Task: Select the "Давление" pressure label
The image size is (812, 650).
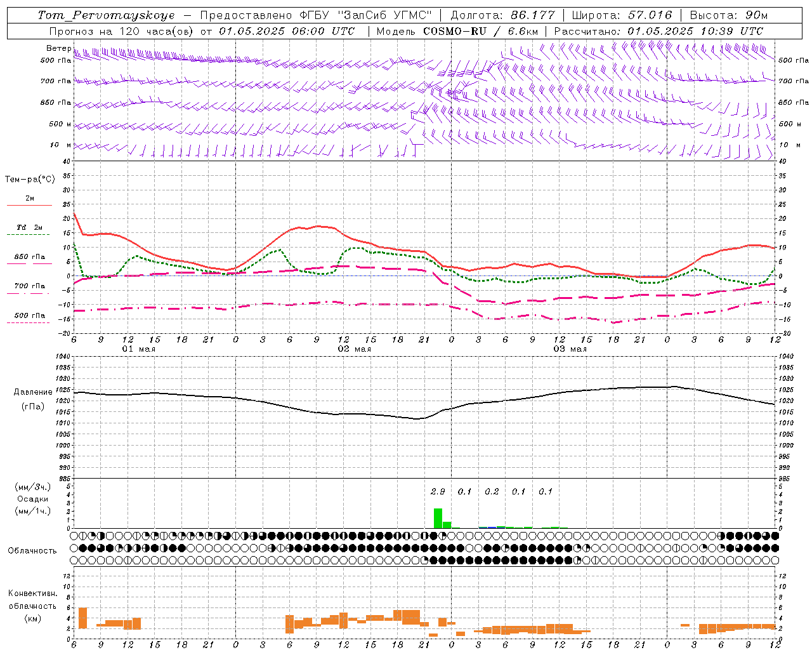Action: [33, 392]
